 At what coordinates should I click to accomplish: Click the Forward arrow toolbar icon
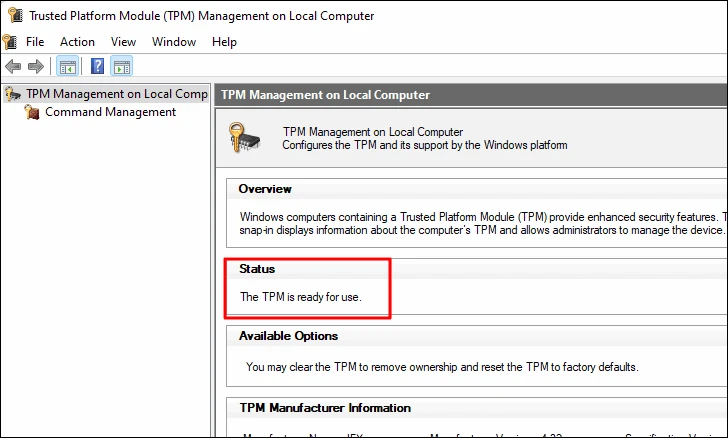36,66
